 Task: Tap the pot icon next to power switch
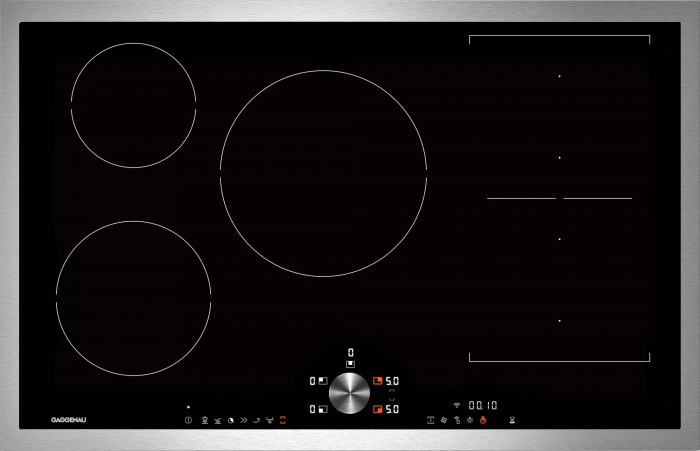pos(204,420)
